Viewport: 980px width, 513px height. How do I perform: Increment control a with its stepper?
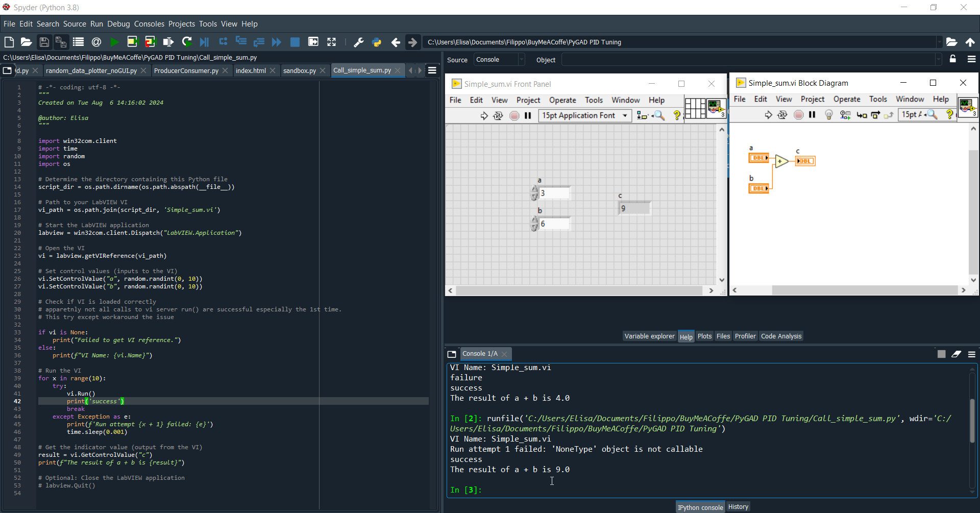(x=534, y=189)
